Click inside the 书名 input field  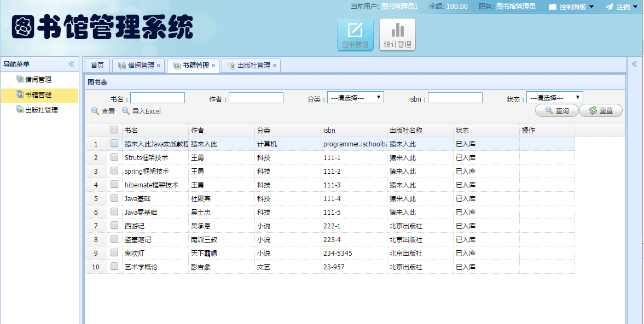tap(158, 97)
